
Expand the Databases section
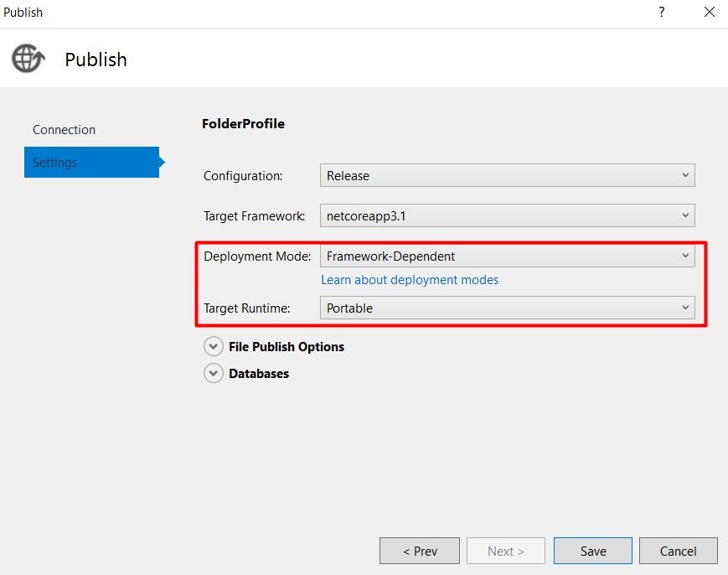[213, 373]
